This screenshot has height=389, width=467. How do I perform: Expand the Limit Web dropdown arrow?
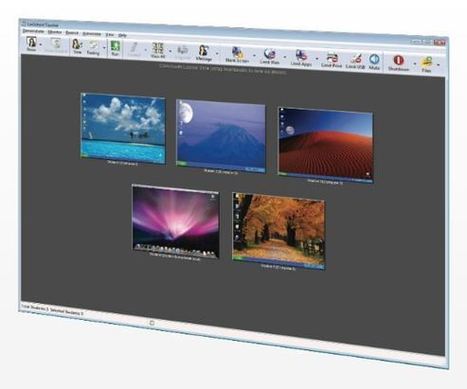point(285,57)
